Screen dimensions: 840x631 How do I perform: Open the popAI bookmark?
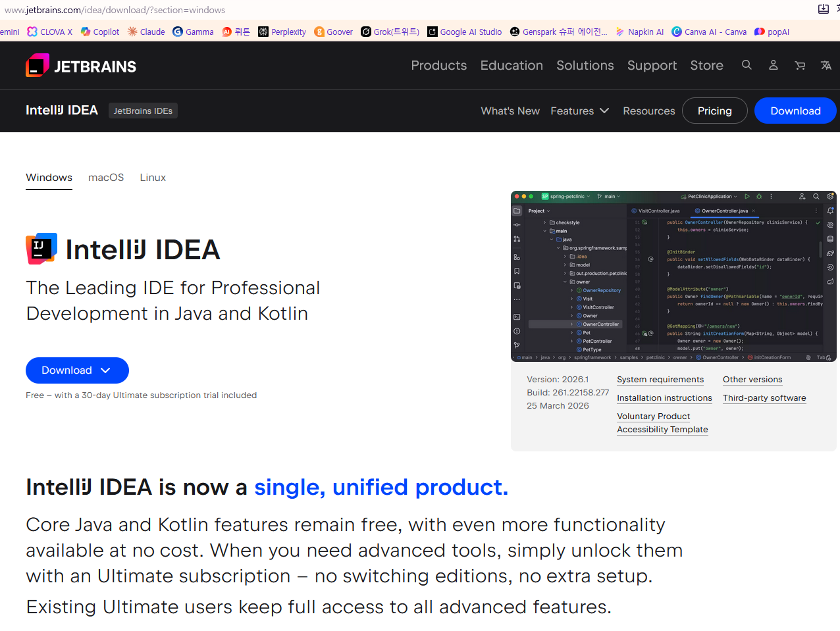[772, 32]
